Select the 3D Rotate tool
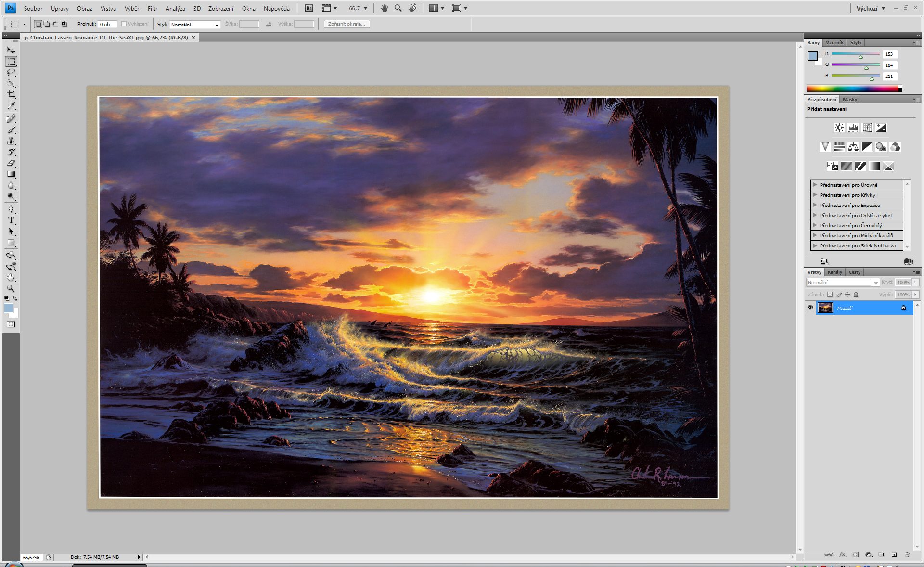 (11, 256)
